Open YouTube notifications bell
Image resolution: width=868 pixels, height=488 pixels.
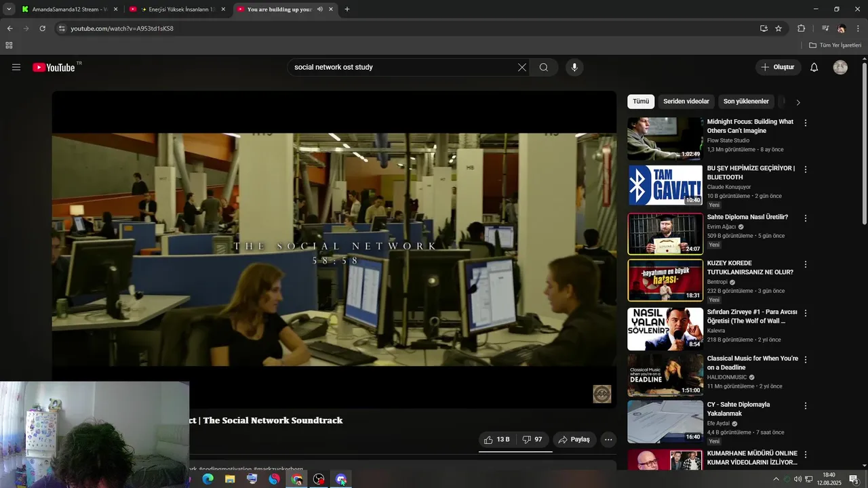814,67
